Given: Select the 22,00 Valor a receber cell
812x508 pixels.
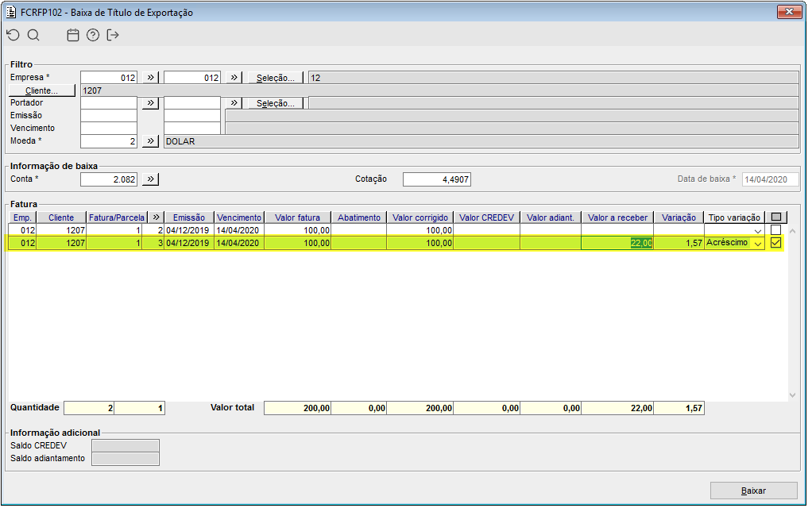Looking at the screenshot, I should pos(617,243).
